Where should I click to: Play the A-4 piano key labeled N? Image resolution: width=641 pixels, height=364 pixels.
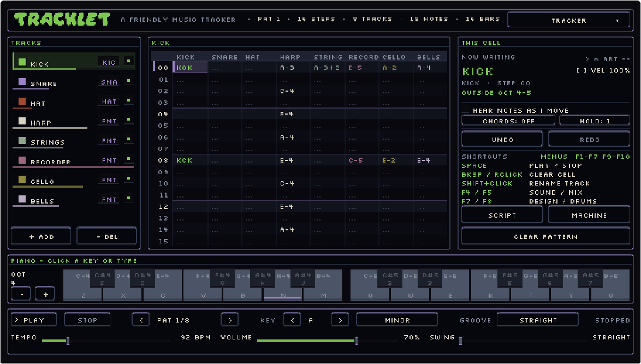[x=283, y=285]
